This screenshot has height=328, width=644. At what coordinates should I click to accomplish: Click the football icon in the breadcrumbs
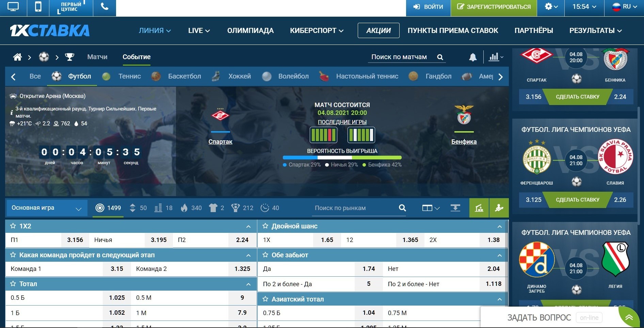[x=44, y=57]
